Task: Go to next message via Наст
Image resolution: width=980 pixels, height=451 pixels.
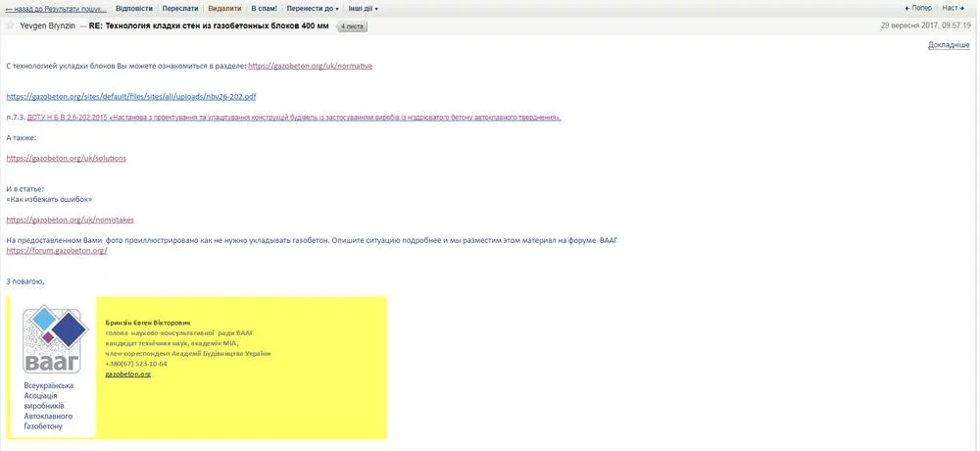Action: 954,8
